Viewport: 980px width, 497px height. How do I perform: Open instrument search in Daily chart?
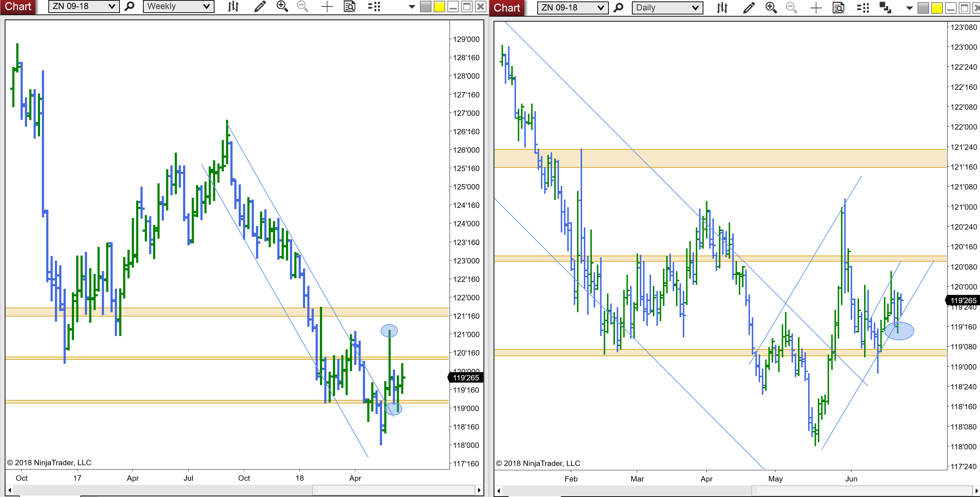pos(619,8)
